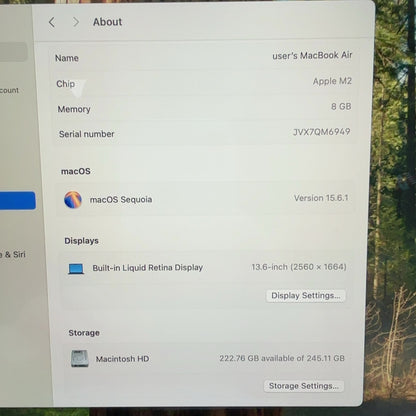Select the account item in the sidebar
Screen dimensions: 416x416
(9, 90)
